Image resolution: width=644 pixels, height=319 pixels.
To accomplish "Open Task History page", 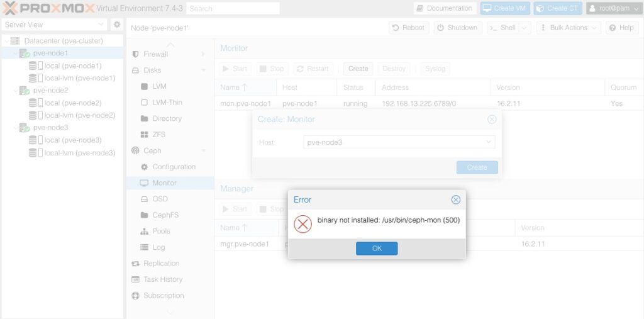I will [163, 279].
